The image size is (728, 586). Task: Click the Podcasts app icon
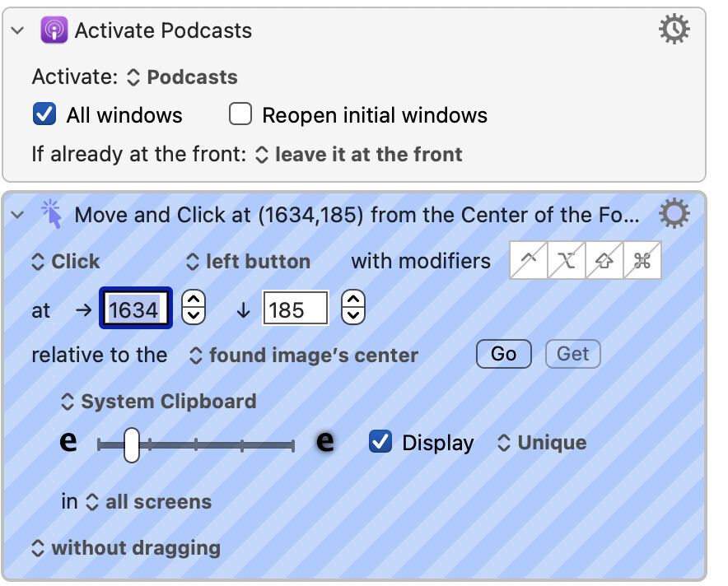click(x=54, y=30)
